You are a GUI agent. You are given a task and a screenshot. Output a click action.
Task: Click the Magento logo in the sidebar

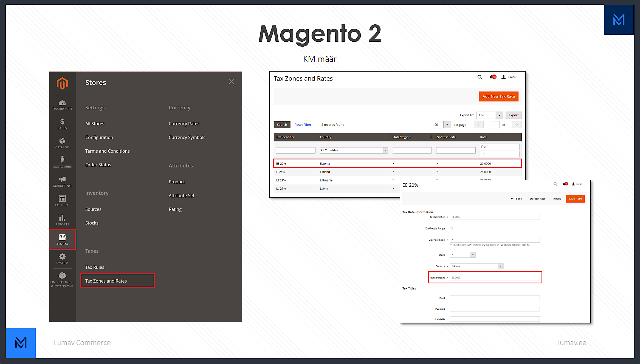(62, 83)
